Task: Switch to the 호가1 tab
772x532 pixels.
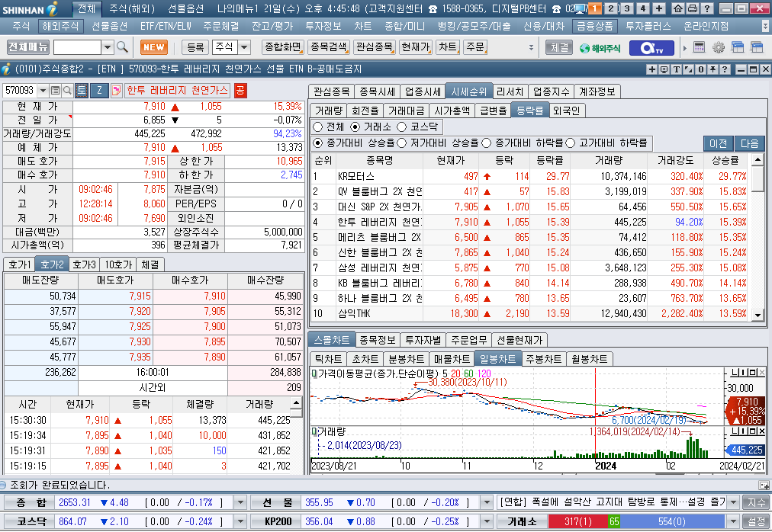Action: click(x=19, y=264)
